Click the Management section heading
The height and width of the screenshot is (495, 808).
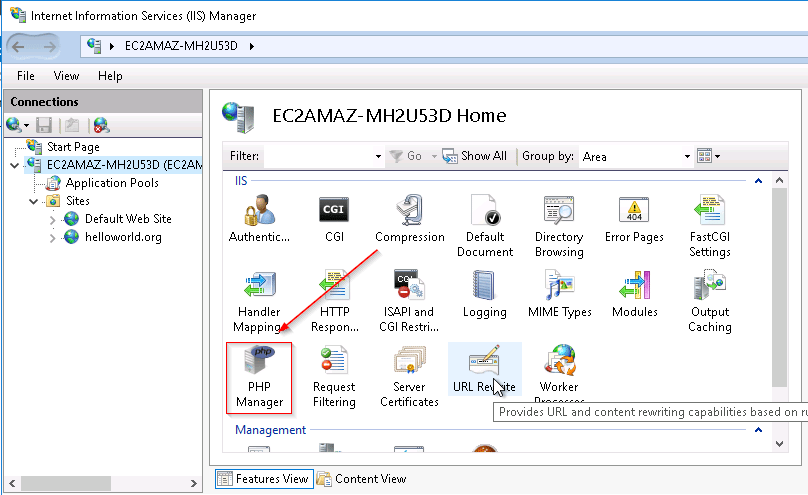click(270, 430)
